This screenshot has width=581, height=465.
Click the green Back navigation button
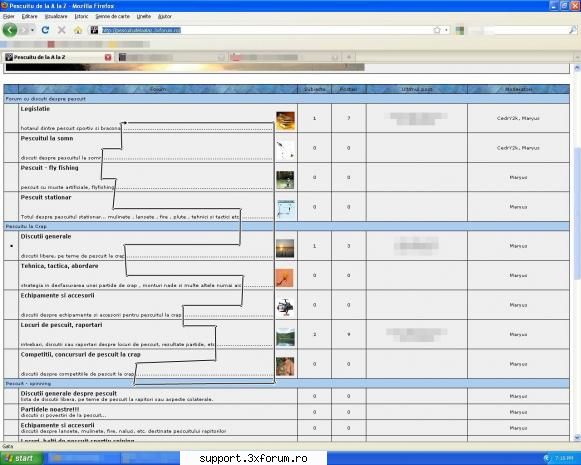coord(10,30)
